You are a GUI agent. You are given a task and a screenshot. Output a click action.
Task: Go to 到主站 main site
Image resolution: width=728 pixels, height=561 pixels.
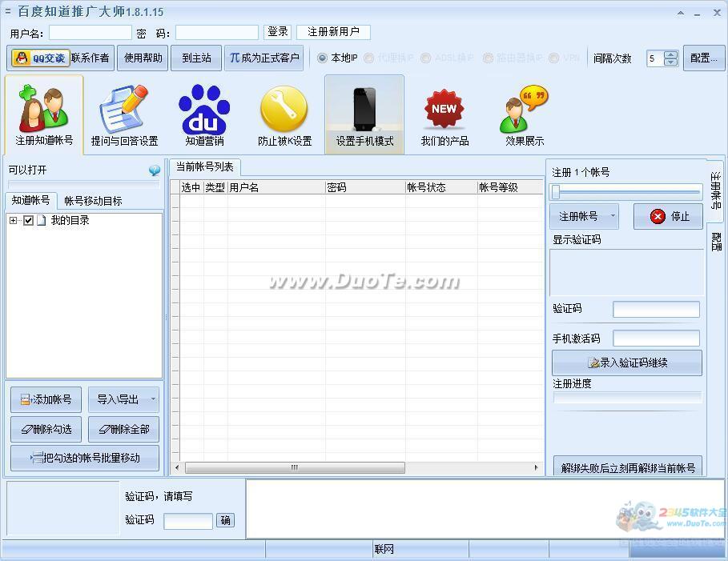pyautogui.click(x=196, y=58)
